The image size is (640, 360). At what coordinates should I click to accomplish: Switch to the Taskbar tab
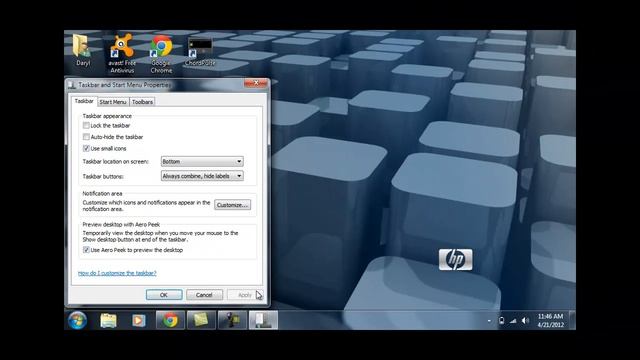click(84, 101)
